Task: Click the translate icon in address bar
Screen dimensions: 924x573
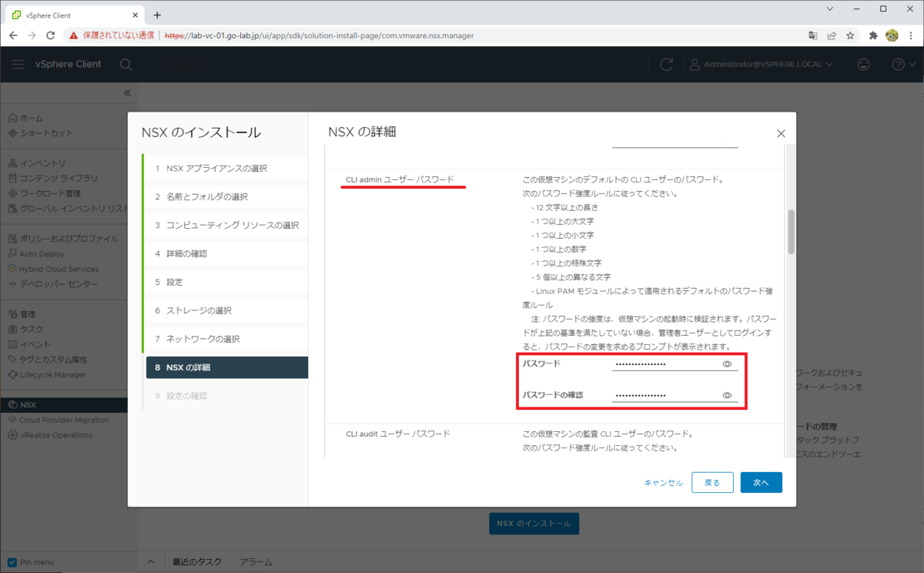Action: [x=813, y=35]
